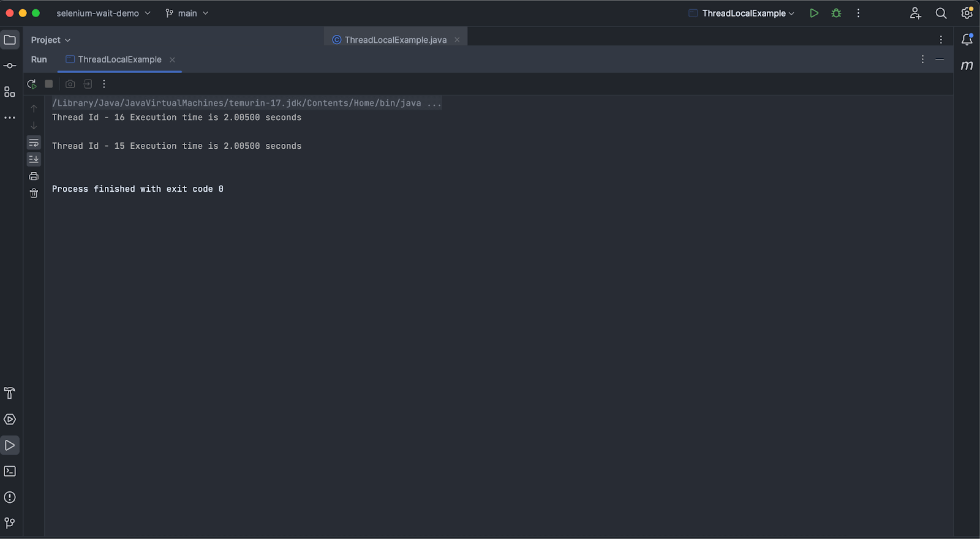Click the Stop process square icon
This screenshot has height=539, width=980.
coord(49,84)
